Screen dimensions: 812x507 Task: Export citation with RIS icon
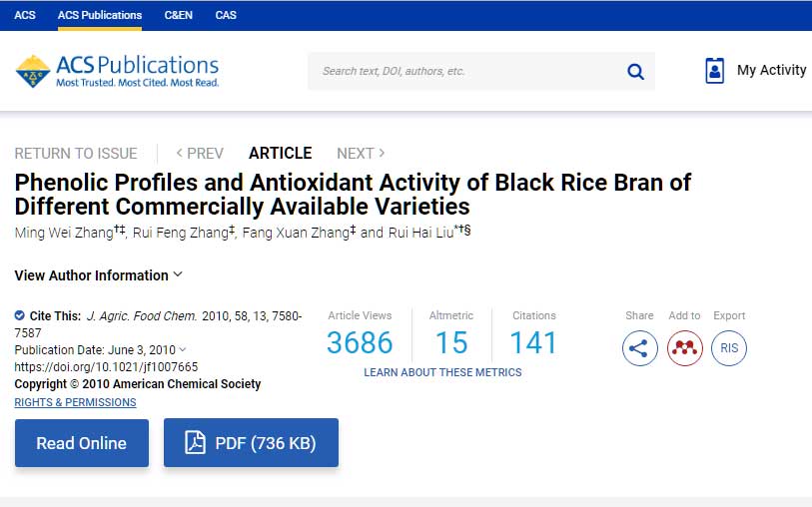pos(730,348)
